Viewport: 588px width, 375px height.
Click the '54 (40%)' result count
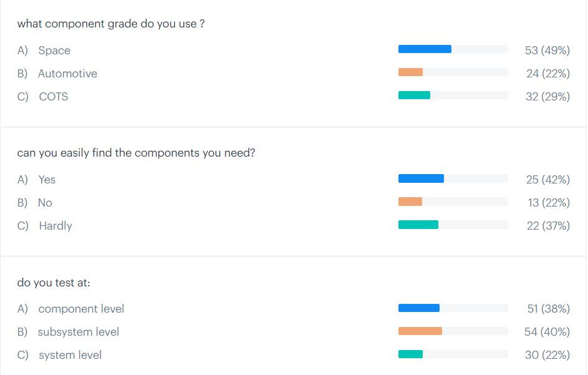(547, 332)
